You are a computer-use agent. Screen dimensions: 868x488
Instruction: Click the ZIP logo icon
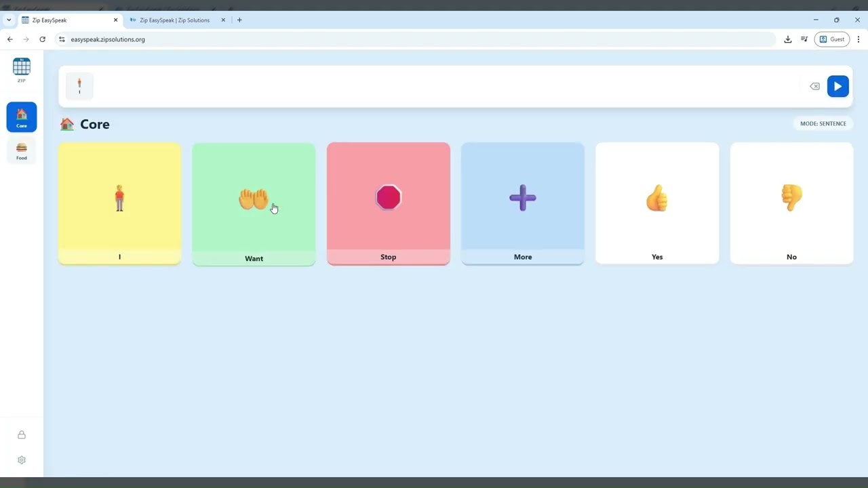[x=22, y=70]
